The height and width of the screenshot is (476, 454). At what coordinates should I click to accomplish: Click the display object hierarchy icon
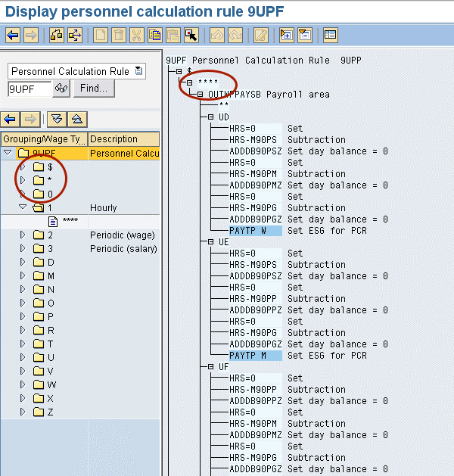pyautogui.click(x=57, y=35)
